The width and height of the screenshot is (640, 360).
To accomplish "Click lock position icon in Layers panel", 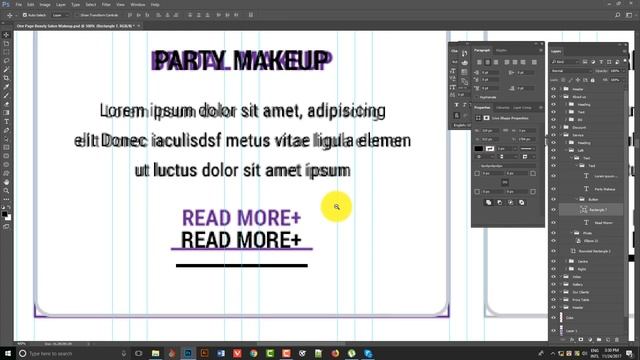I will pos(578,80).
